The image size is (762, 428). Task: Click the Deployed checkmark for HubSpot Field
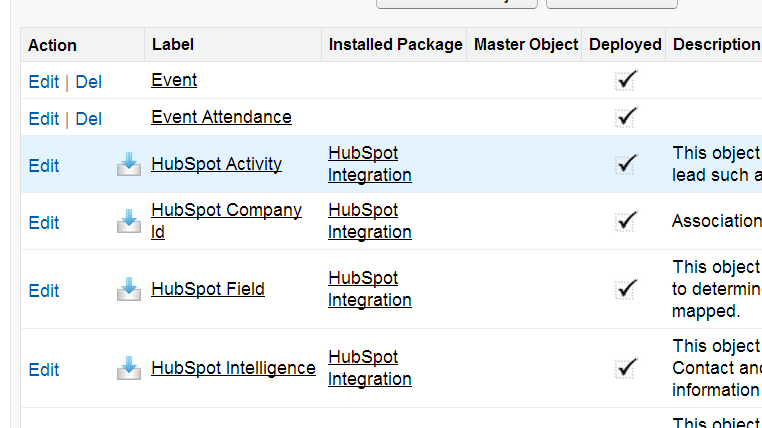[x=627, y=289]
